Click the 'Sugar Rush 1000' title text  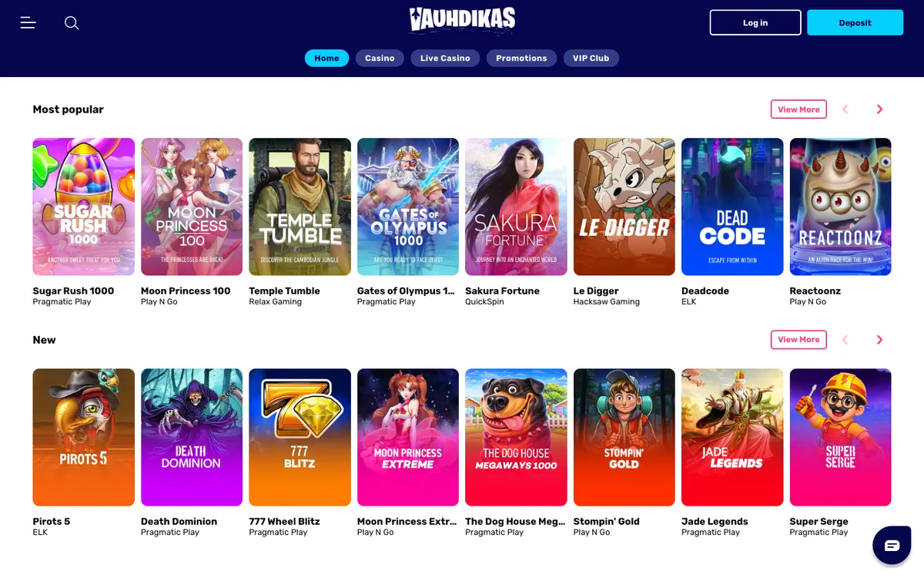(x=73, y=291)
